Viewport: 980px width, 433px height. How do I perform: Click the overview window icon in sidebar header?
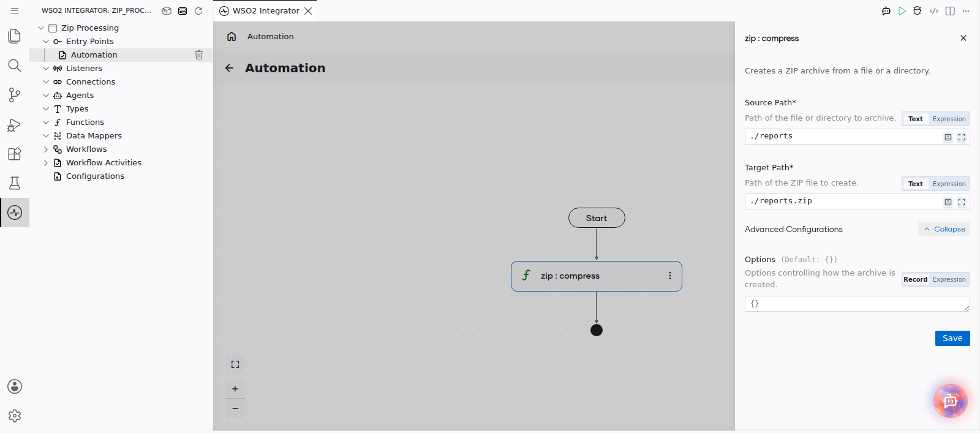click(183, 11)
